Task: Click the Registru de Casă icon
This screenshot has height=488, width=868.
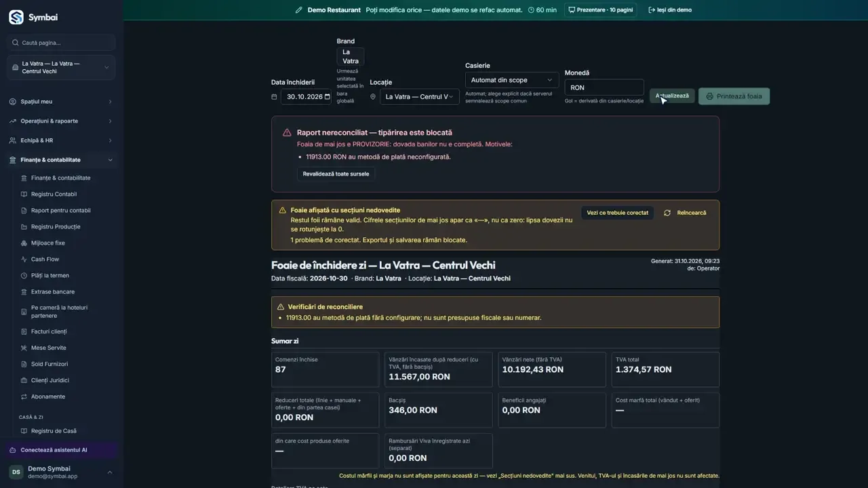Action: pos(24,431)
